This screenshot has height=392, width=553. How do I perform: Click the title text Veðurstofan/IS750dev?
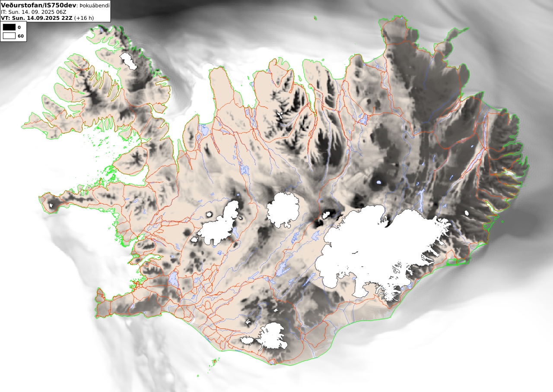click(39, 5)
